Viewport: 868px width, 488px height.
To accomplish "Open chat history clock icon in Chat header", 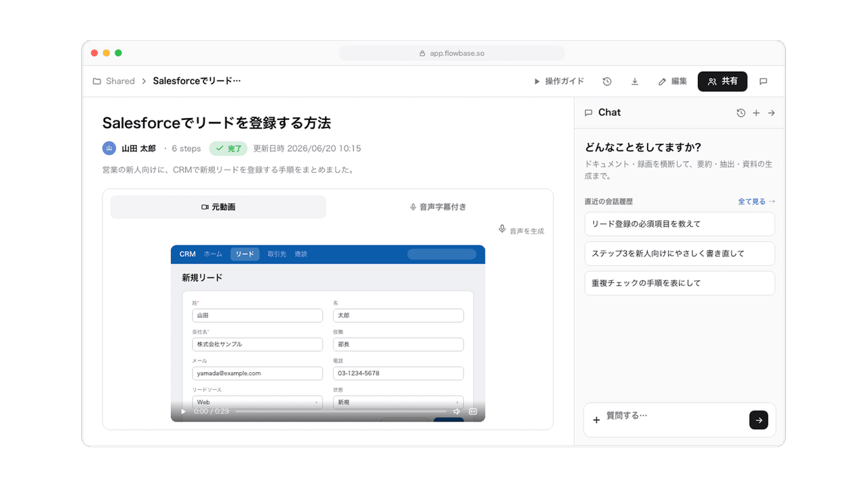I will (741, 113).
